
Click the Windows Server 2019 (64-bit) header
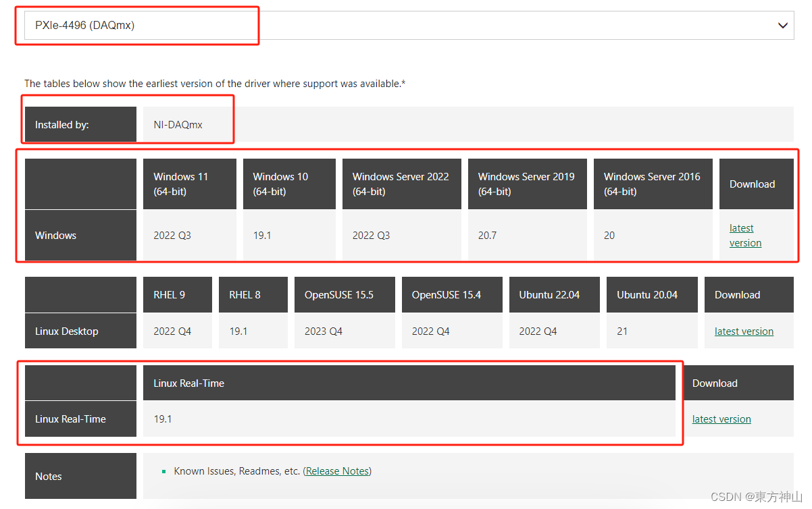coord(528,184)
